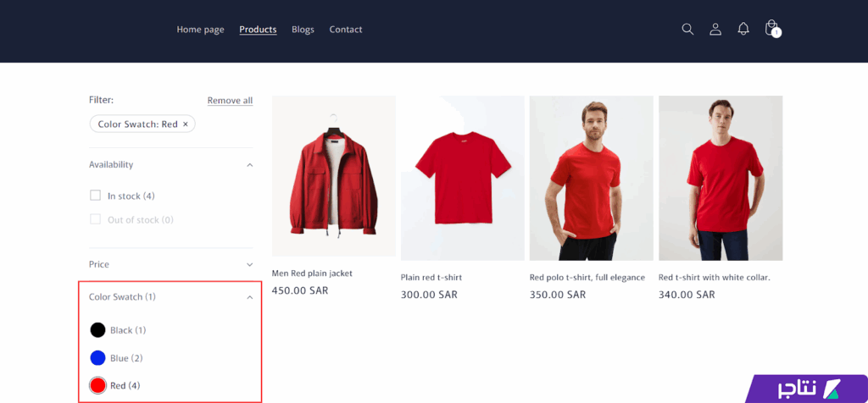868x403 pixels.
Task: Collapse the Availability filter section
Action: click(249, 165)
